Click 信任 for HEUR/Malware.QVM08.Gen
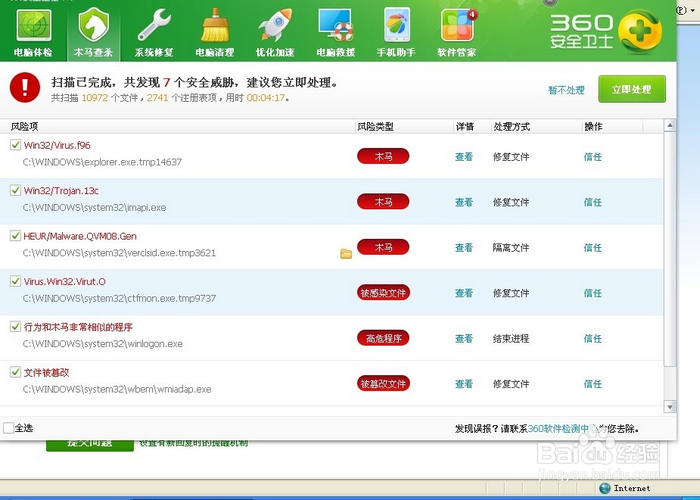700x500 pixels. coord(593,248)
